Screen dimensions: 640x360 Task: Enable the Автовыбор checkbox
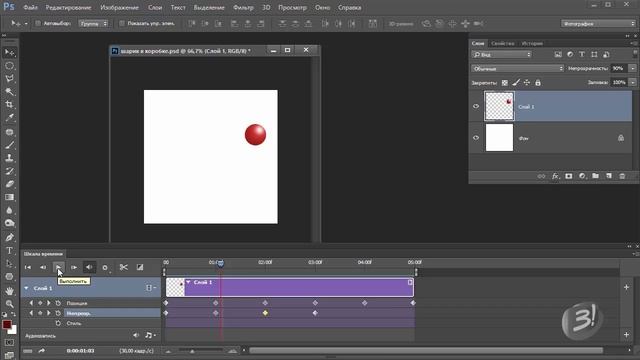[38, 24]
